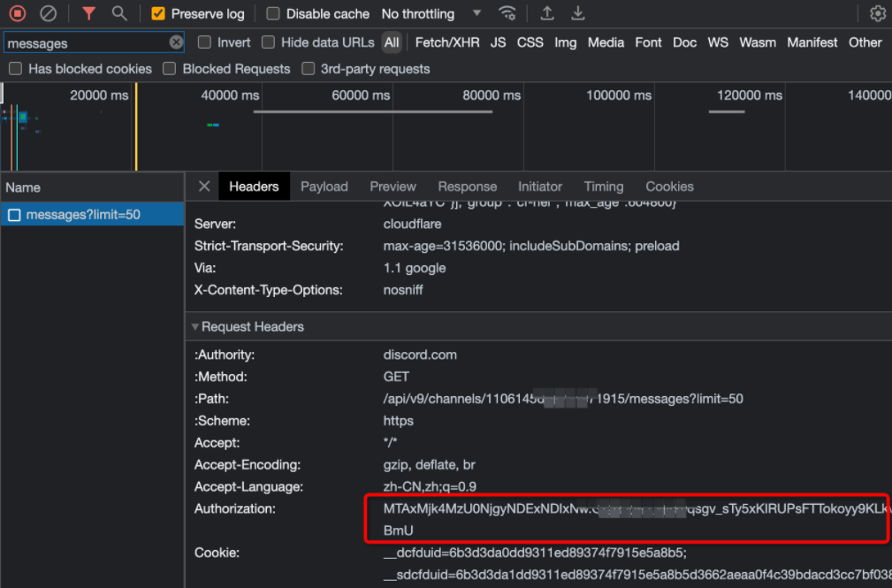Click the gzip, deflate, br value
Viewport: 892px width, 588px height.
[429, 464]
